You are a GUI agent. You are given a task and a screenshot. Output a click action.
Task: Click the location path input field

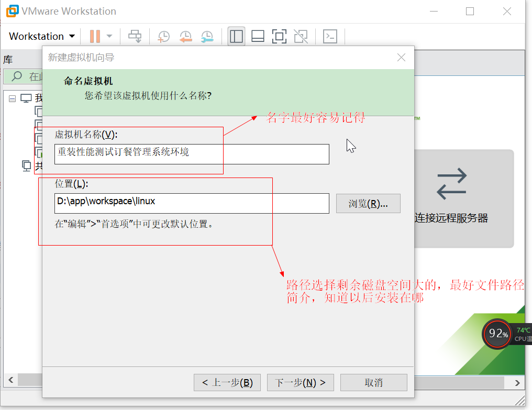[192, 203]
